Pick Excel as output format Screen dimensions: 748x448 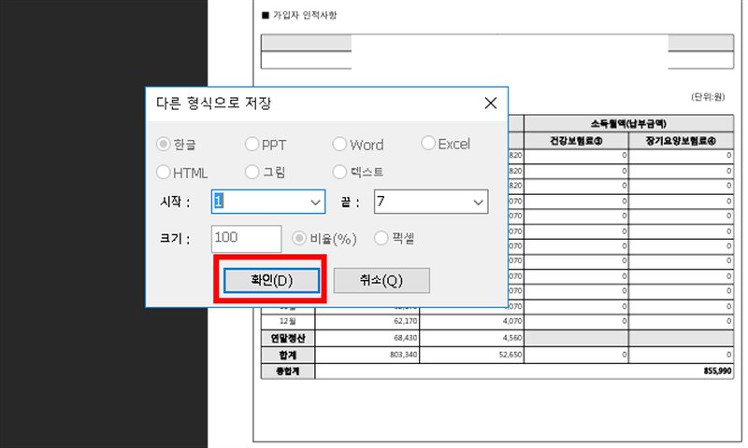(428, 143)
